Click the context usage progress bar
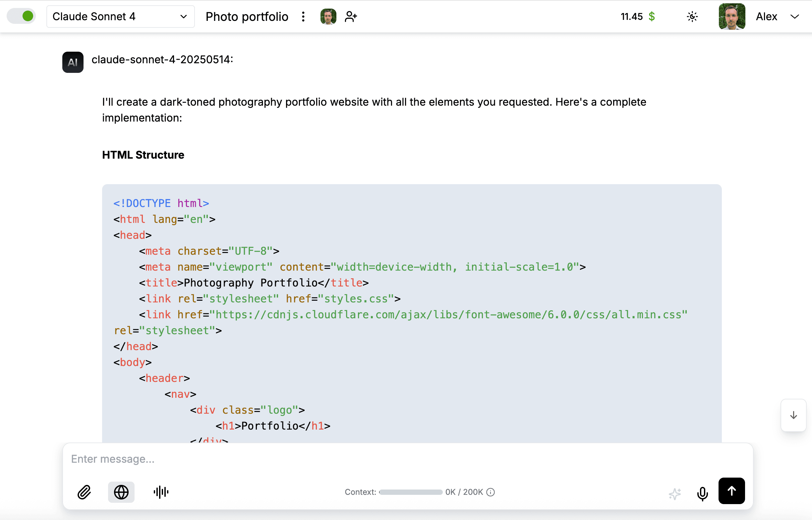Image resolution: width=812 pixels, height=520 pixels. [411, 492]
